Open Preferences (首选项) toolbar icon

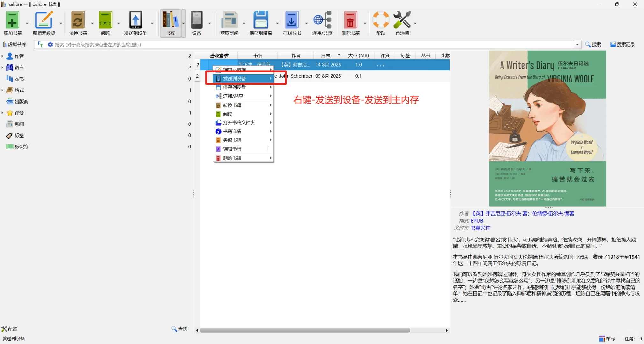(x=402, y=20)
